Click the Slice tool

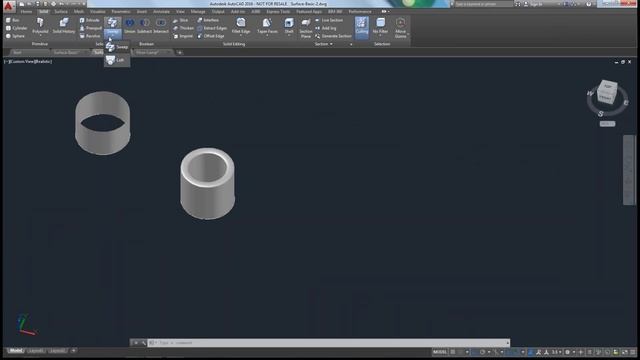(180, 20)
